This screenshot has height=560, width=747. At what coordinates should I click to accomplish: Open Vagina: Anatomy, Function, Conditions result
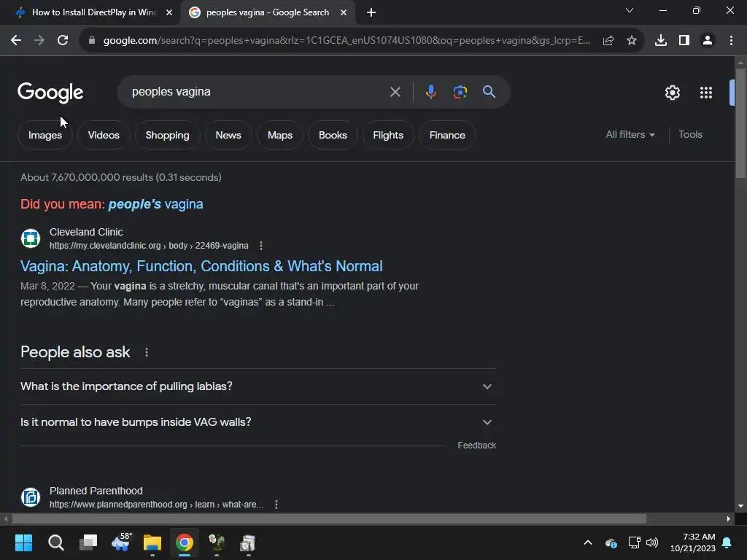[201, 266]
